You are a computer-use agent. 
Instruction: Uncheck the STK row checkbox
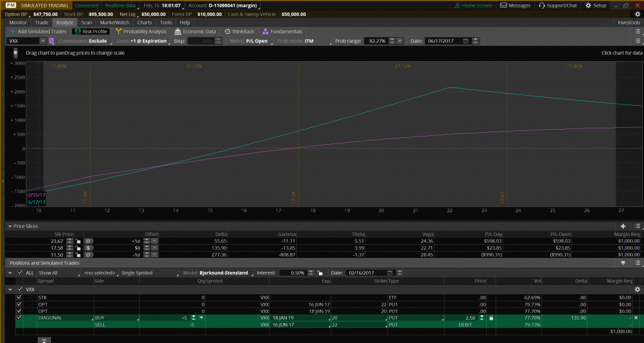click(x=18, y=297)
